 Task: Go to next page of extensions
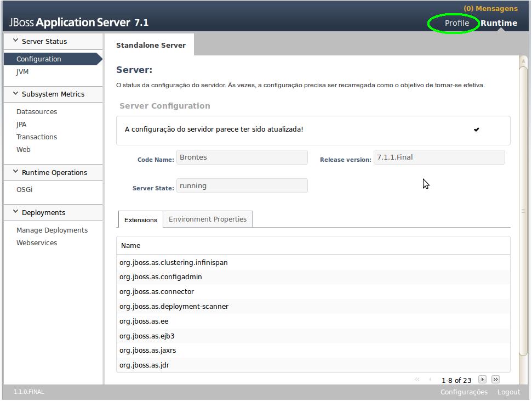click(482, 379)
